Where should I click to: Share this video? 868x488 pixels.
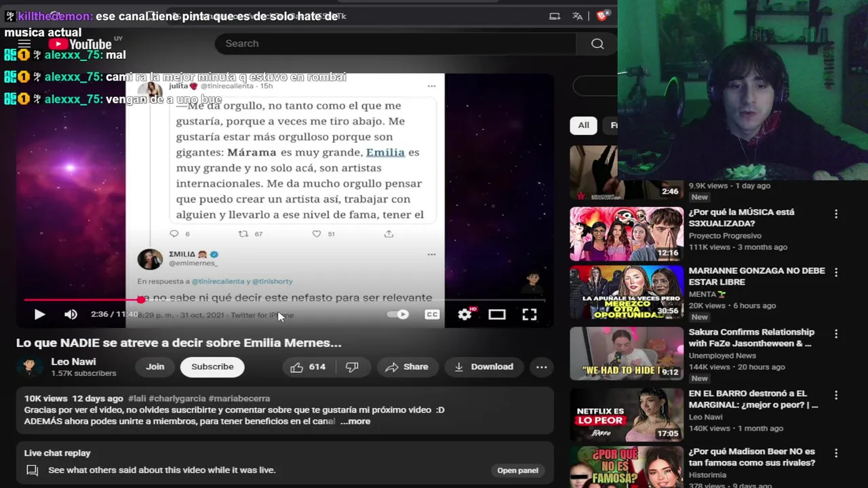407,367
